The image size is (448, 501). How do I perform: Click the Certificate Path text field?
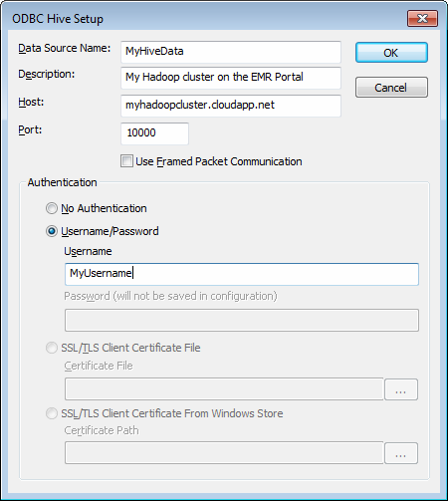[x=224, y=453]
